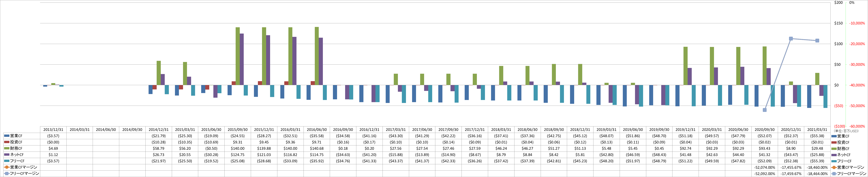Click the cell showing $139.88

264,148
